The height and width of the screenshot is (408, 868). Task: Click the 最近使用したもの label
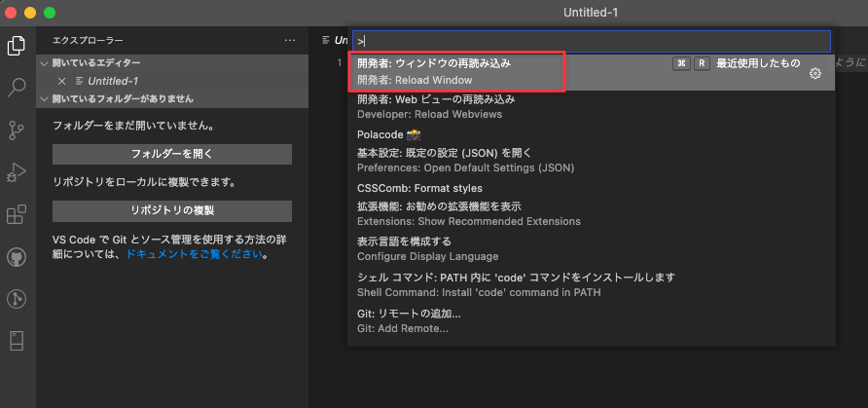(758, 63)
